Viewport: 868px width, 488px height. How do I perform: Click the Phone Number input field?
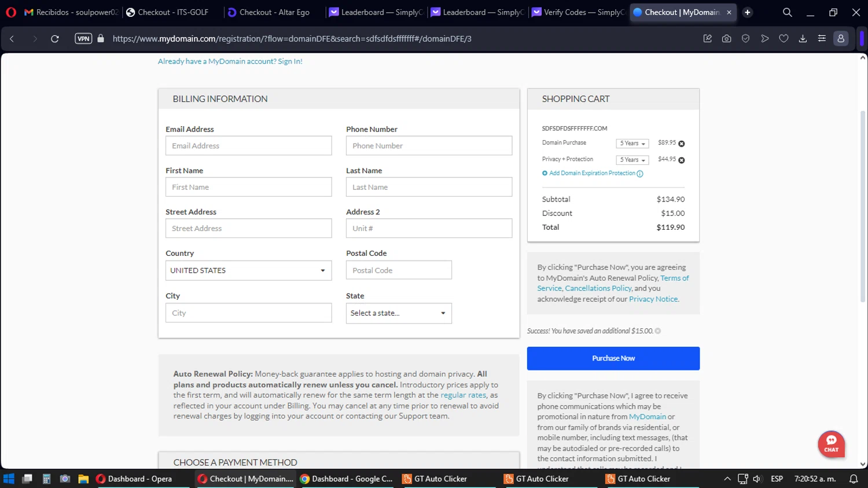(x=429, y=146)
